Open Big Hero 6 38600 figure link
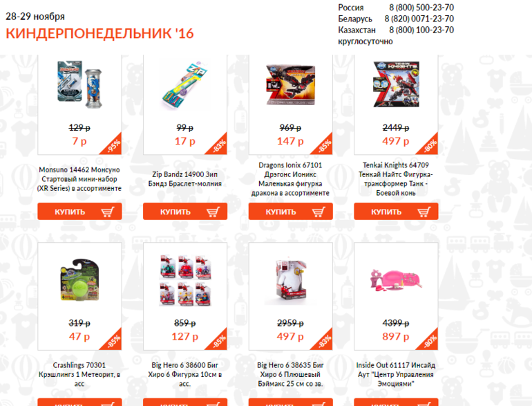Image resolution: width=532 pixels, height=406 pixels. point(185,374)
